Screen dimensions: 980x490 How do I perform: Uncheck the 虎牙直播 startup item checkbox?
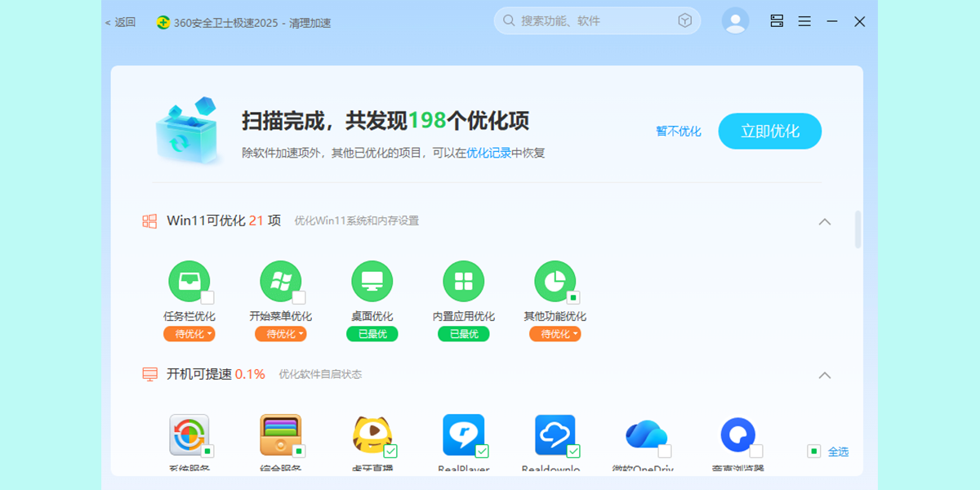click(390, 451)
